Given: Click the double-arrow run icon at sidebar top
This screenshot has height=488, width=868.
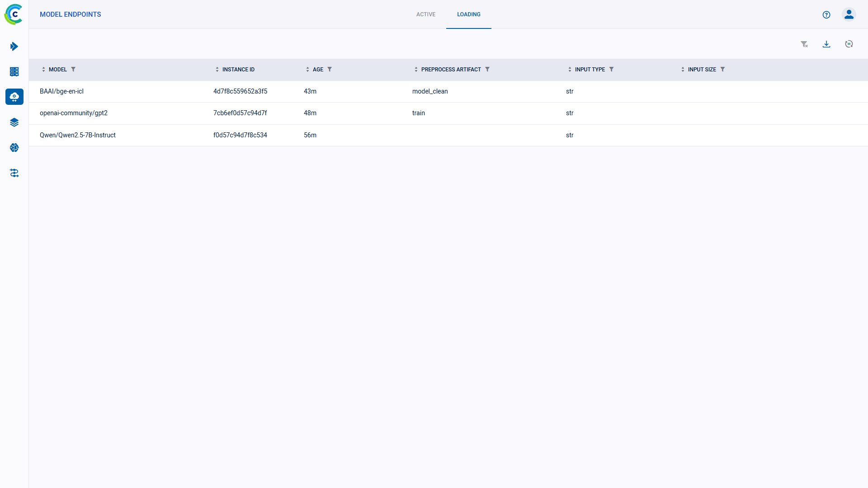Looking at the screenshot, I should 14,46.
